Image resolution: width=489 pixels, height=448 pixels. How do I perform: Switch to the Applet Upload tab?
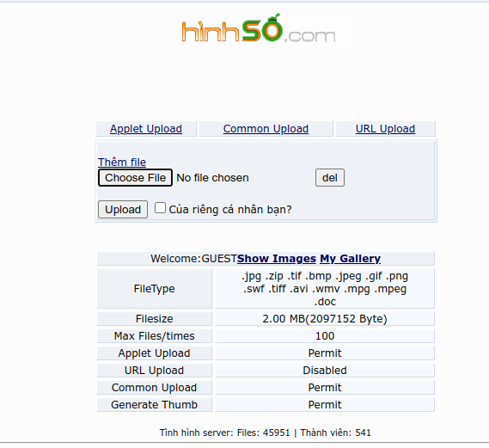point(146,129)
